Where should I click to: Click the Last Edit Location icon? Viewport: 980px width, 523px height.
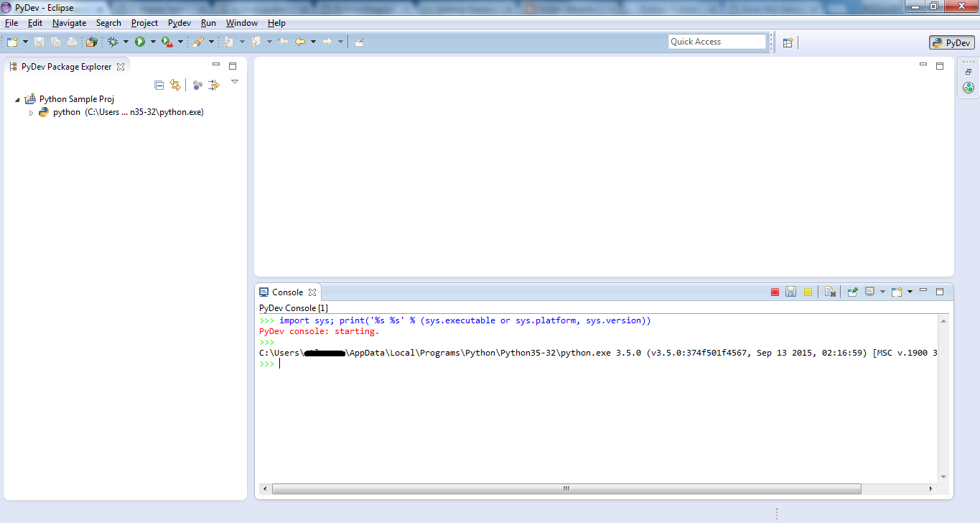[284, 42]
